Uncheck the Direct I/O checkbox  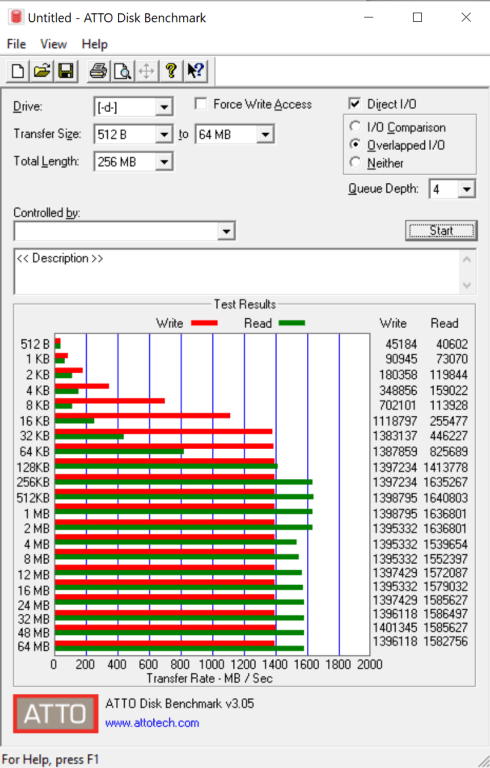tap(355, 103)
